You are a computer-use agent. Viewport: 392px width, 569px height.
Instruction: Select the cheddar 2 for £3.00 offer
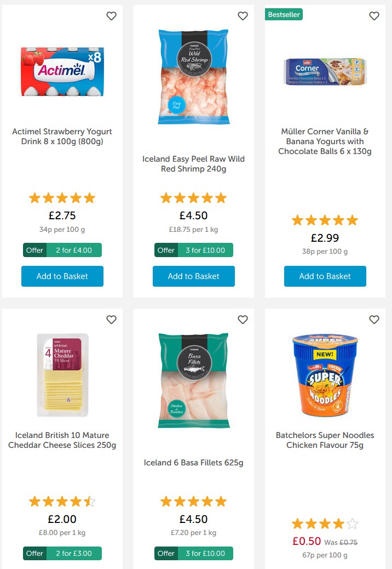click(62, 554)
